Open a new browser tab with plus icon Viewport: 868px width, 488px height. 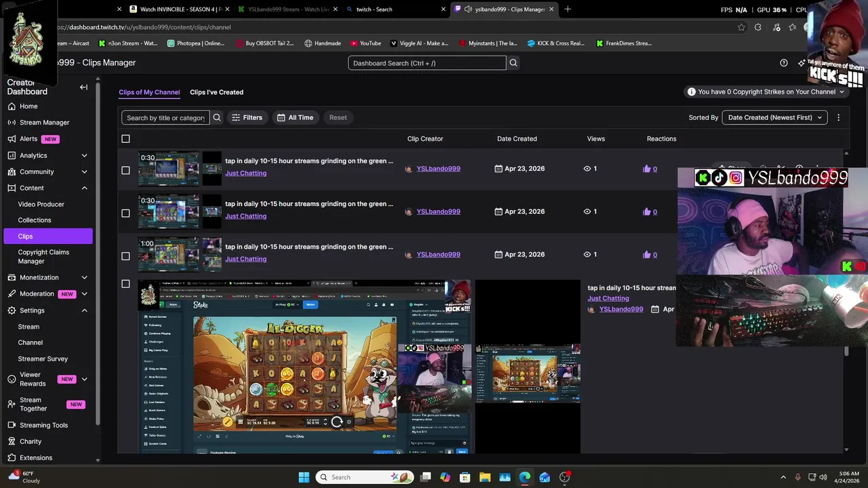[568, 9]
